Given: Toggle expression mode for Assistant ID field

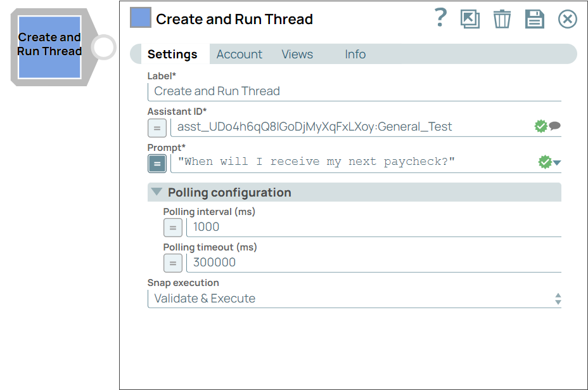Looking at the screenshot, I should point(157,127).
